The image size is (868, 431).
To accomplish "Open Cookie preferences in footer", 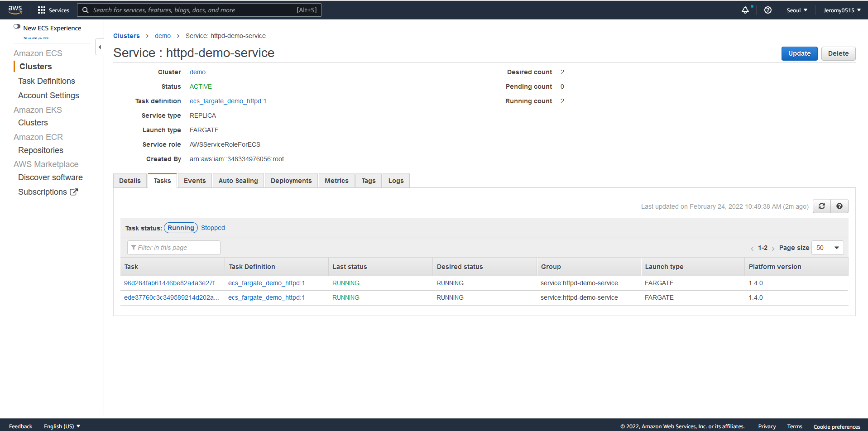I will 837,426.
